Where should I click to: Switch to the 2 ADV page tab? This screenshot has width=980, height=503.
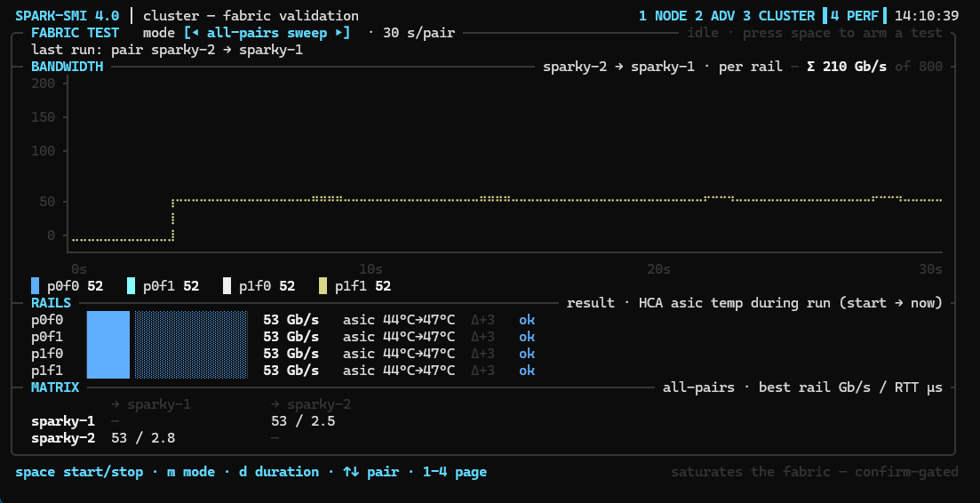pos(714,16)
